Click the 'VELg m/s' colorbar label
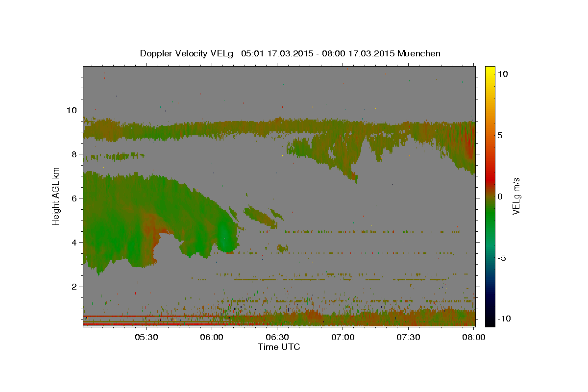The image size is (588, 392). (515, 196)
